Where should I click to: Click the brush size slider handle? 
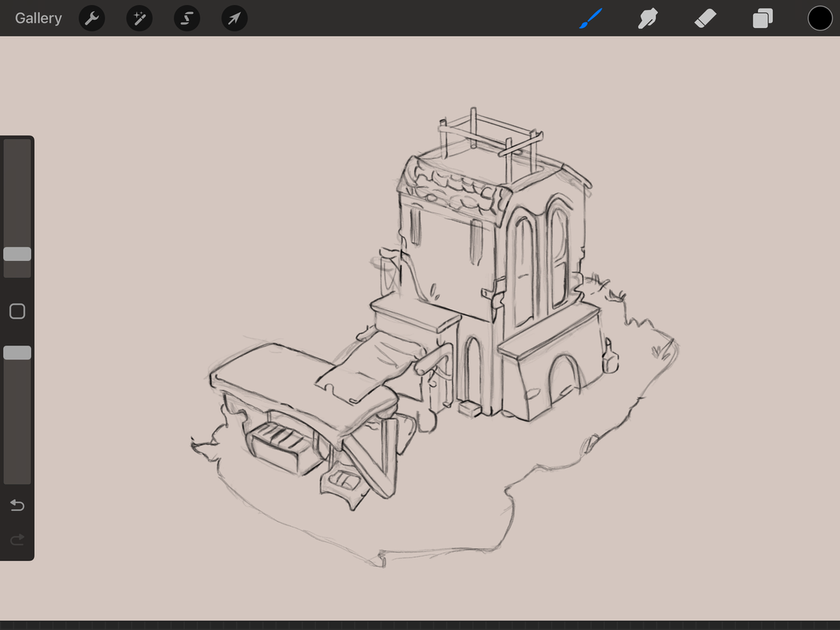(x=17, y=254)
